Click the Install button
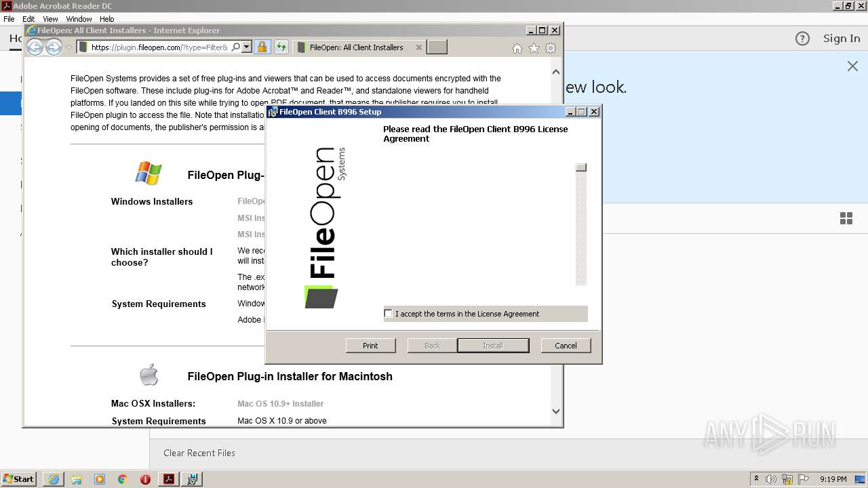 tap(493, 346)
